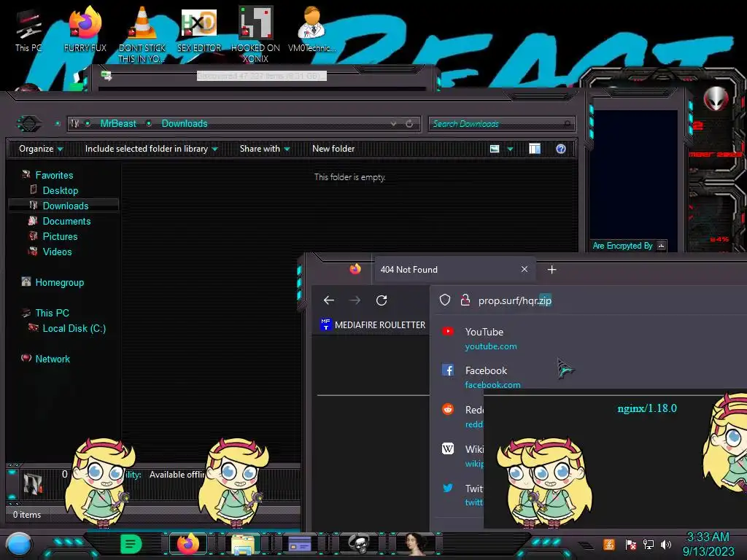Open the Action Center flag tray icon
747x560 pixels.
coord(631,544)
